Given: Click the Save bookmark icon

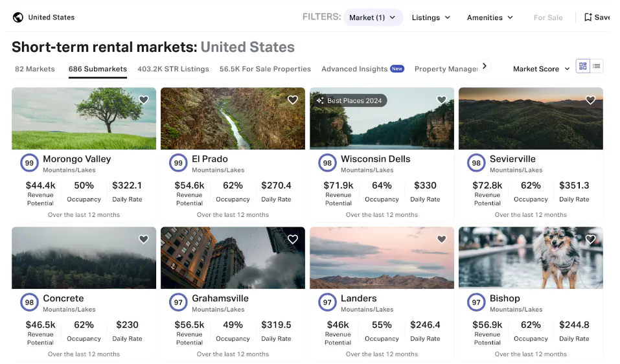Looking at the screenshot, I should (x=588, y=17).
